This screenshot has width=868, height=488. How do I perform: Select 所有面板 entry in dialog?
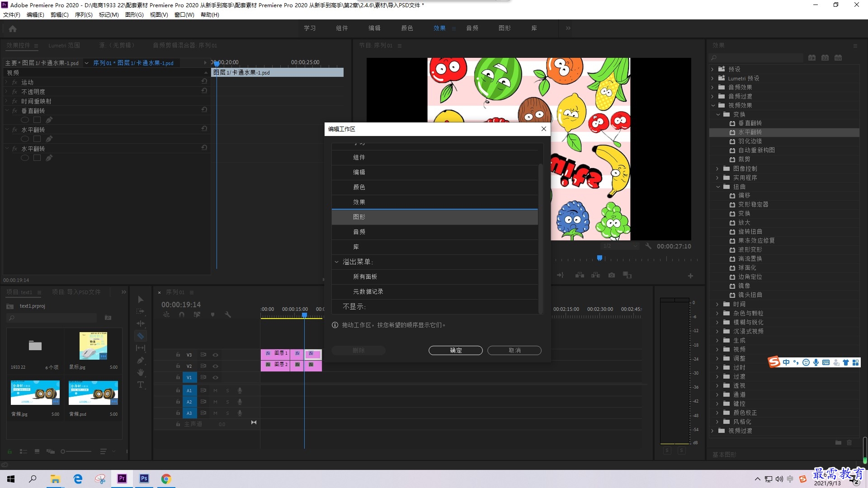click(435, 277)
